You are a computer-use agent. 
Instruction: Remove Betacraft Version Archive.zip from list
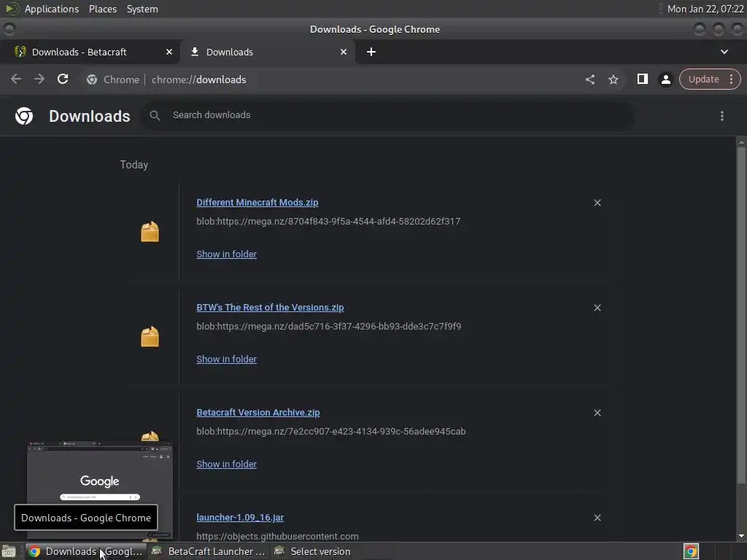(597, 413)
